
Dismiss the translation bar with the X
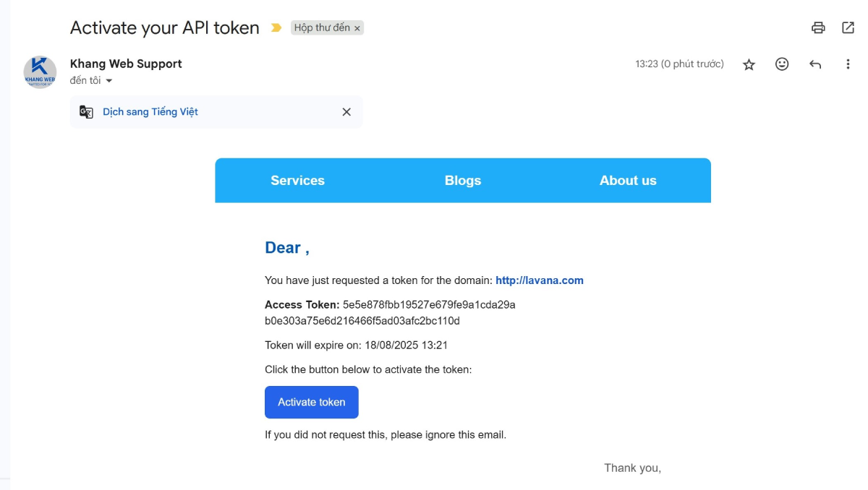346,112
